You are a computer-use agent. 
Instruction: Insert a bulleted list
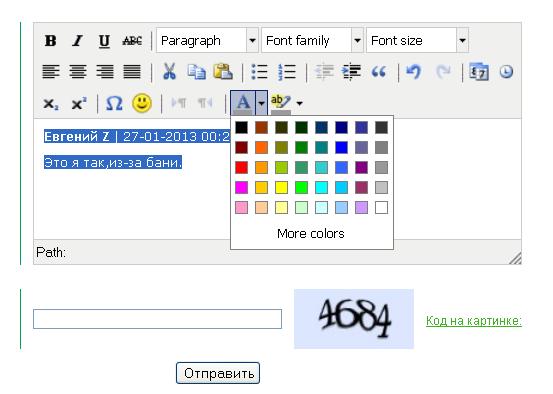click(x=260, y=72)
